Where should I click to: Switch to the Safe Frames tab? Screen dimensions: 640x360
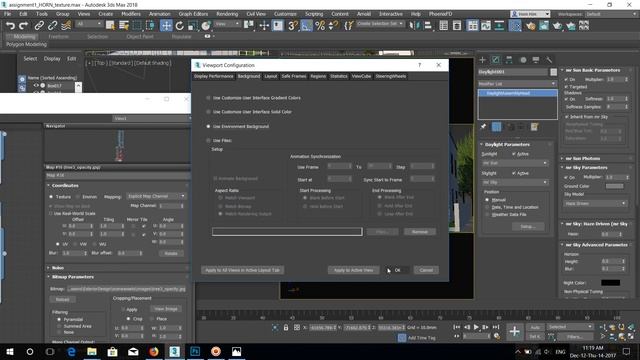[293, 76]
